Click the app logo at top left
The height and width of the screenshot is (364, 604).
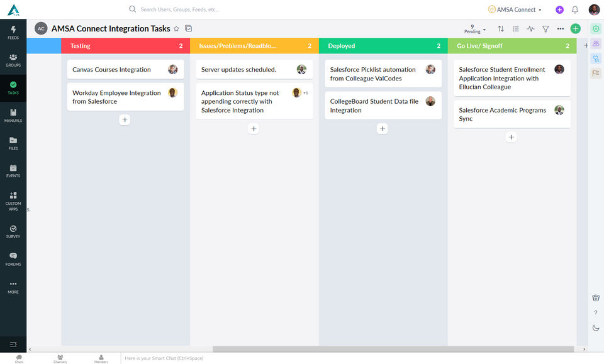tap(13, 10)
